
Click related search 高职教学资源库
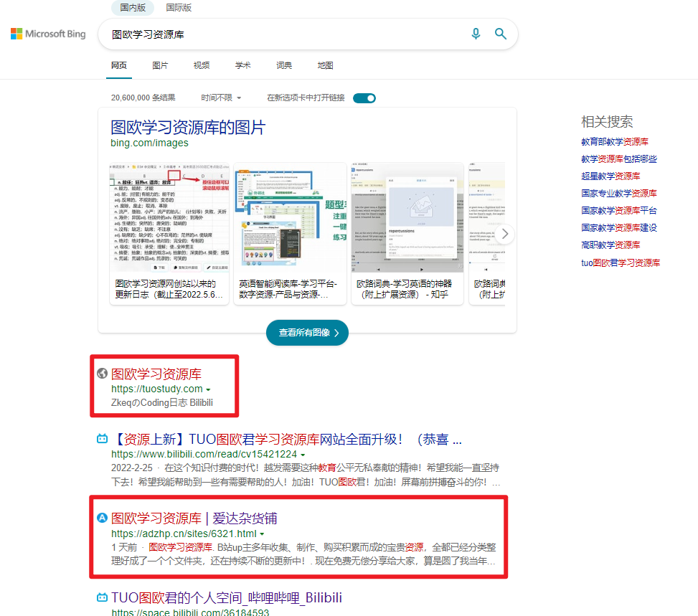pyautogui.click(x=610, y=245)
